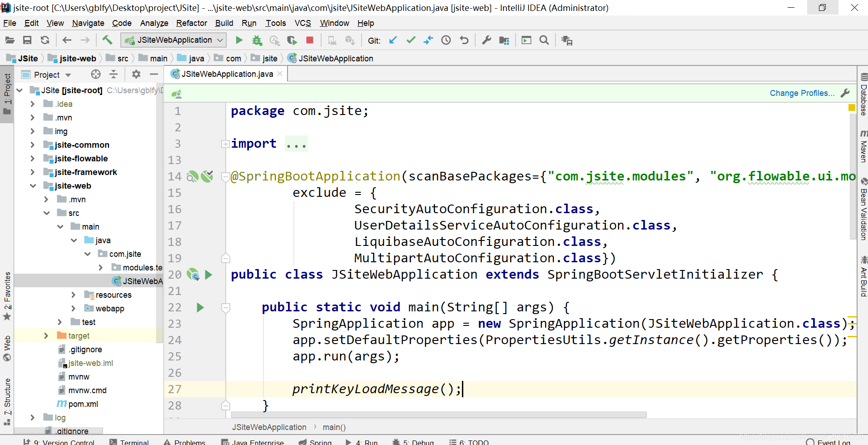Open settings with the wrench icon
Image resolution: width=868 pixels, height=445 pixels.
tap(486, 40)
